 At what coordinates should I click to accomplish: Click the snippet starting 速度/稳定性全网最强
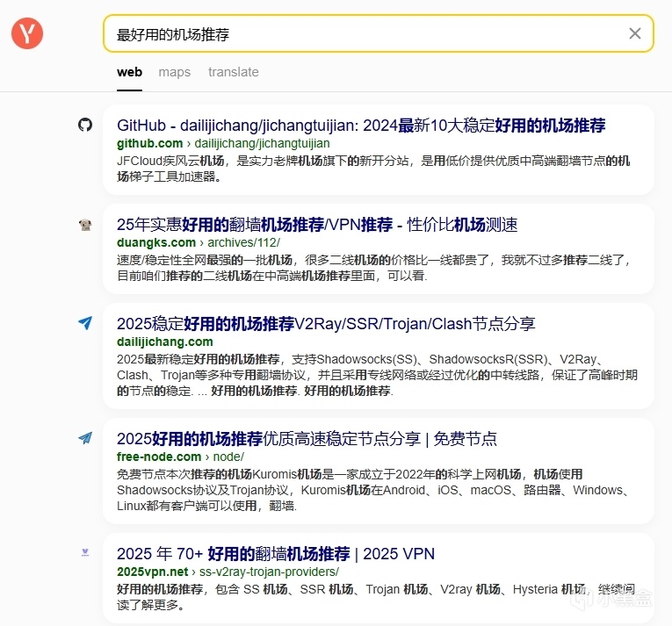click(373, 268)
